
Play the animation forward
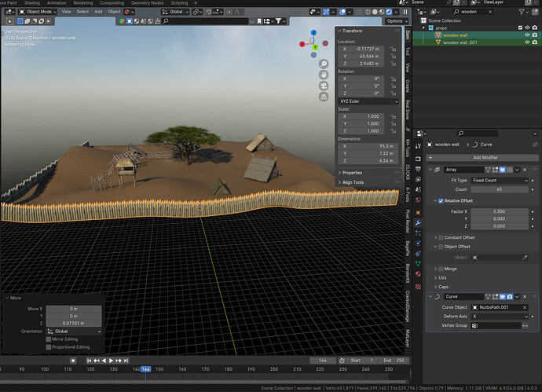pyautogui.click(x=112, y=361)
